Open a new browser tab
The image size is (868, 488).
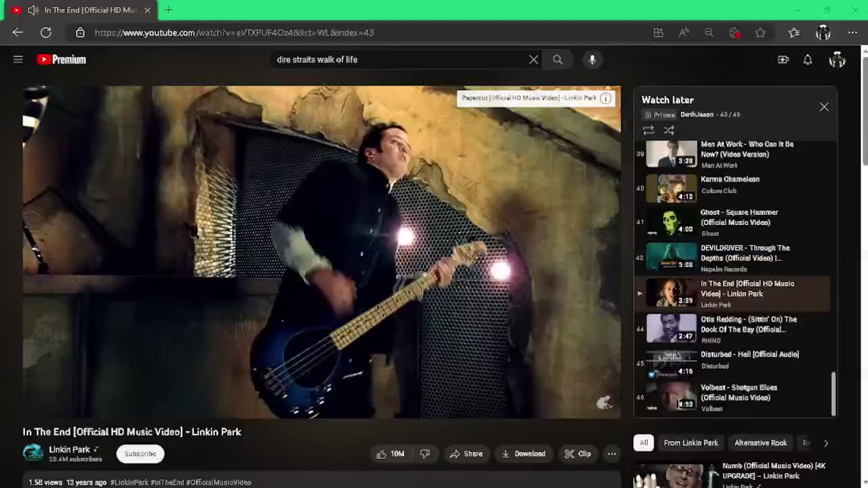point(168,9)
